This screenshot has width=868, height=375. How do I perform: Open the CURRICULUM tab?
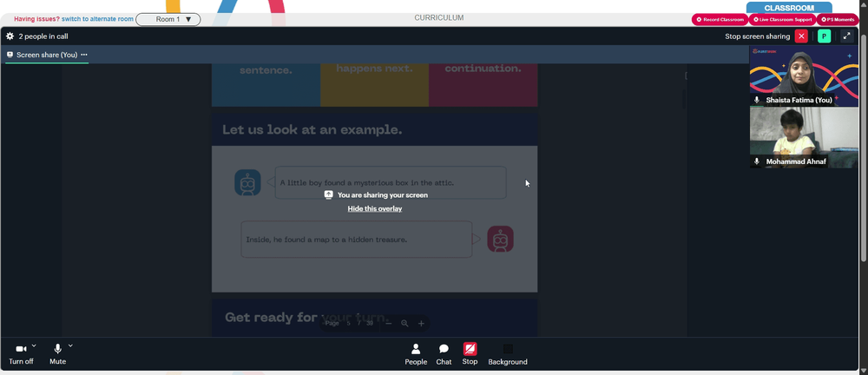coord(439,17)
